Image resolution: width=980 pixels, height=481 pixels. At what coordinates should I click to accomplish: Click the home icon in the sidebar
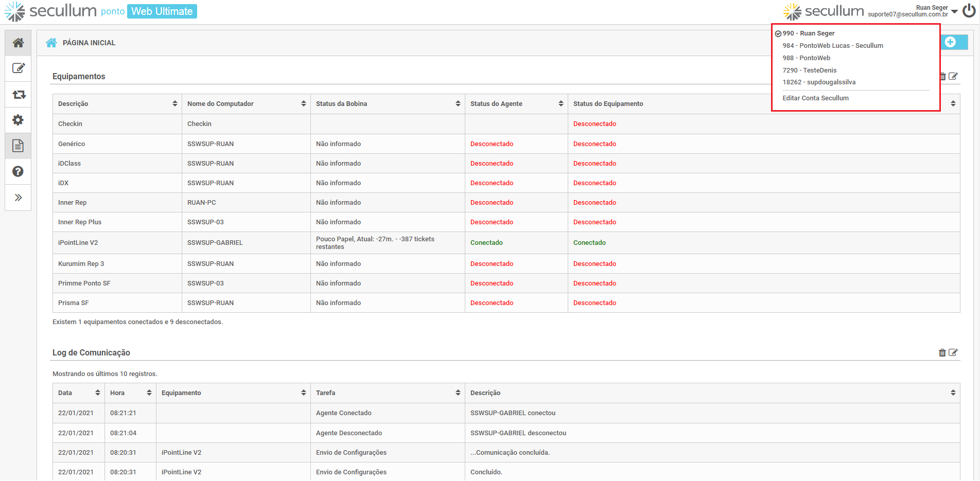click(x=18, y=43)
